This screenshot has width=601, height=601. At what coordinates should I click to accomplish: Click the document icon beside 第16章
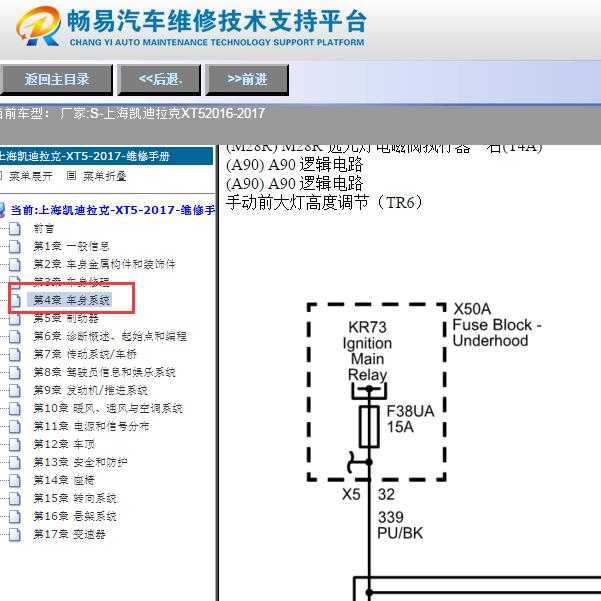15,517
